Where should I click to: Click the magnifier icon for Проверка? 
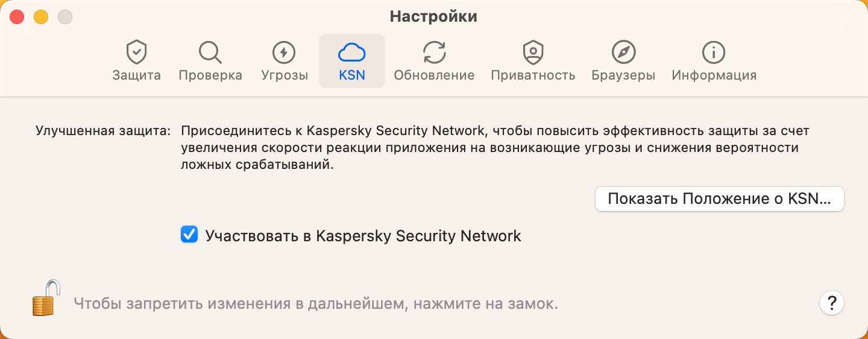pyautogui.click(x=210, y=52)
